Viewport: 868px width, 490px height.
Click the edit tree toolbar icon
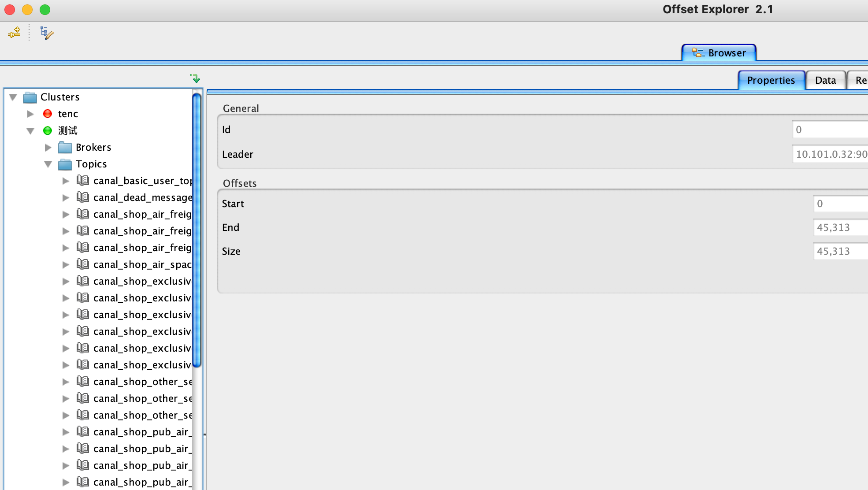pyautogui.click(x=46, y=33)
